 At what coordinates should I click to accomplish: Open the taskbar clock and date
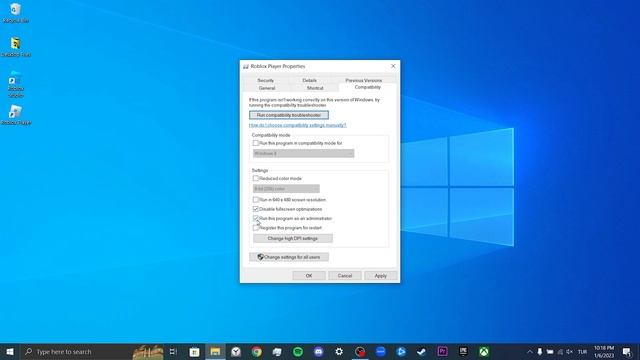click(604, 351)
